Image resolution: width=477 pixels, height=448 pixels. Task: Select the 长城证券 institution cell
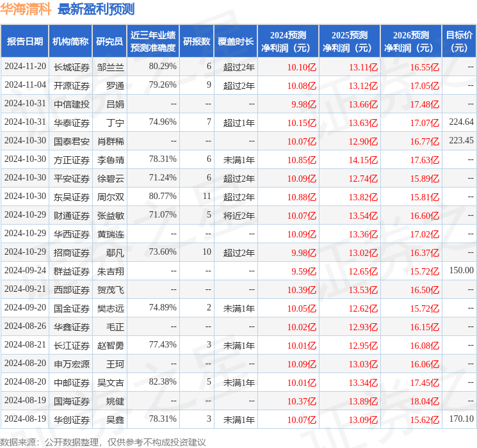(x=72, y=67)
